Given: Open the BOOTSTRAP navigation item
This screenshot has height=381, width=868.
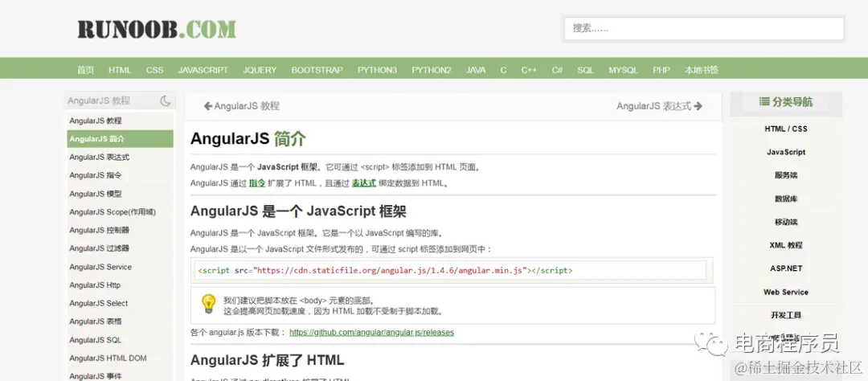Looking at the screenshot, I should click(x=317, y=70).
